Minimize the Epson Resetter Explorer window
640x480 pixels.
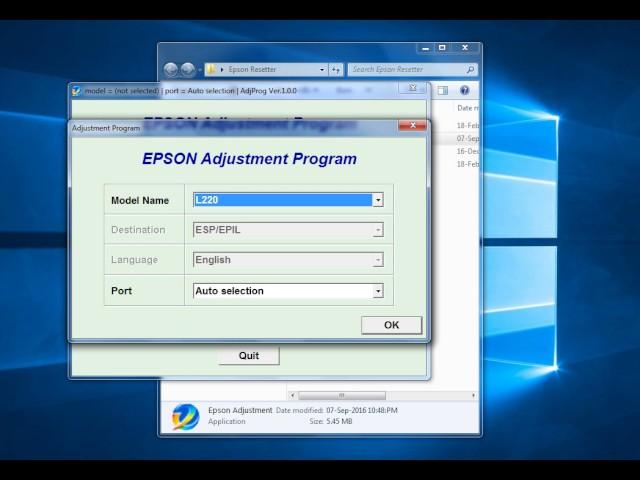pyautogui.click(x=425, y=48)
